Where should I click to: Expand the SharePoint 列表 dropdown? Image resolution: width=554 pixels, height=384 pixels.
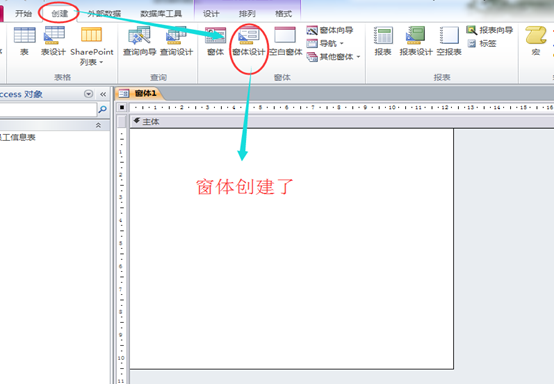(x=92, y=46)
